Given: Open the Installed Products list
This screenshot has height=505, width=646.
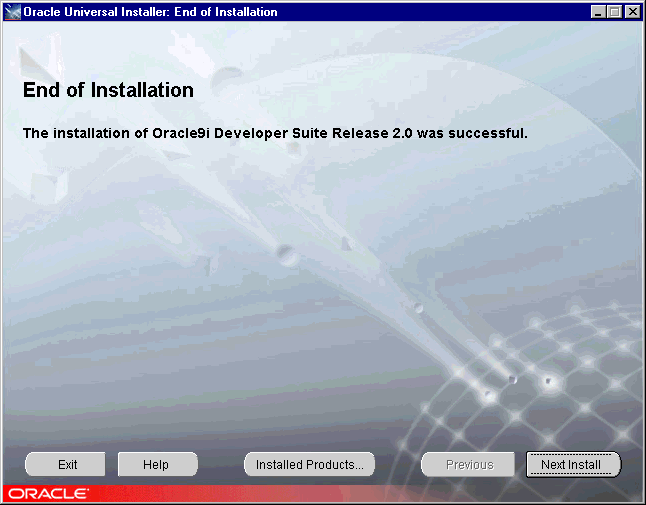Looking at the screenshot, I should coord(309,464).
